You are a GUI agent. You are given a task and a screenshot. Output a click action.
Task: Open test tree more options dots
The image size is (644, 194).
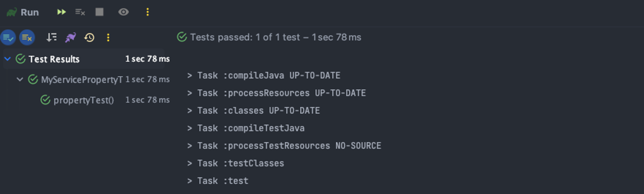coord(108,37)
